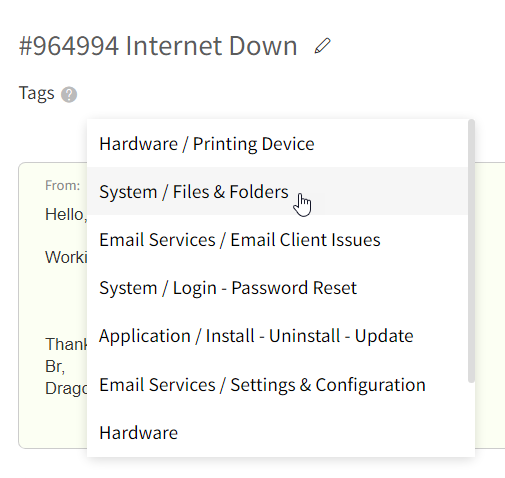Viewport: 505px width, 478px height.
Task: Click the message card's right edge area
Action: [490, 305]
